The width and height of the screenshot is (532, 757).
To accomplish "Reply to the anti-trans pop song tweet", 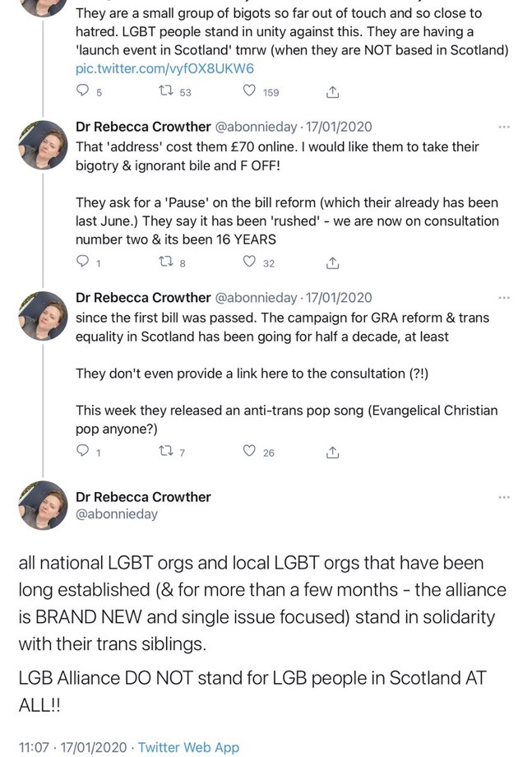I will tap(82, 452).
